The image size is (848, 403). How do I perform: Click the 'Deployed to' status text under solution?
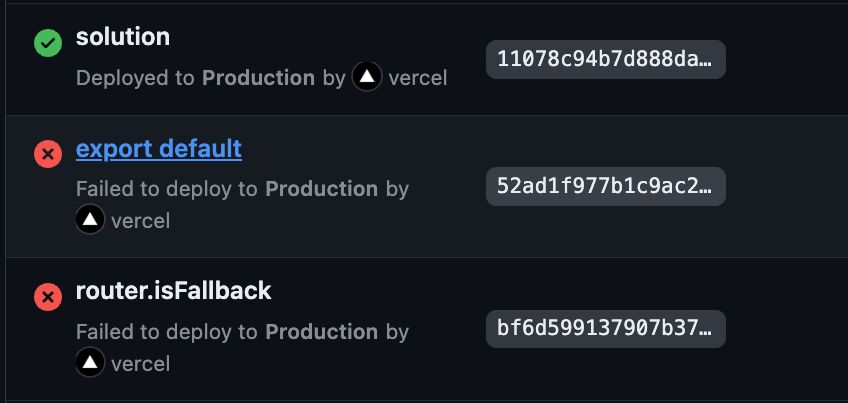click(x=135, y=78)
